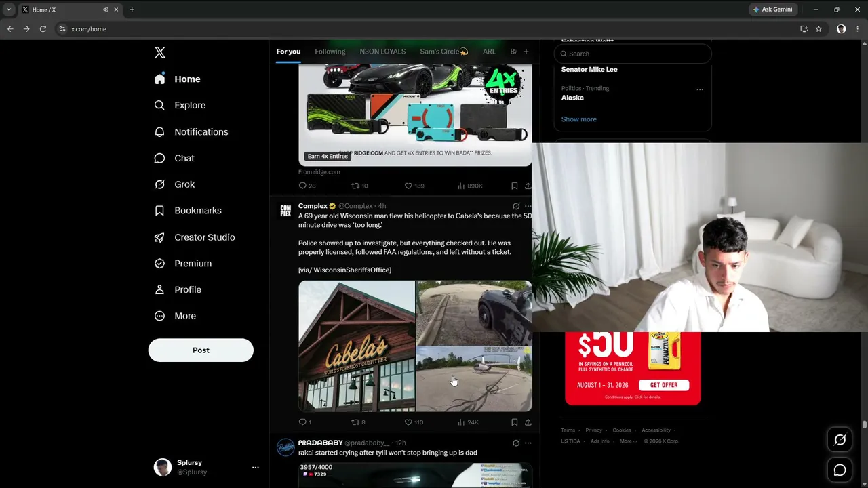Image resolution: width=868 pixels, height=488 pixels.
Task: Open the N3ON LOYALS timeline tab
Action: click(382, 52)
